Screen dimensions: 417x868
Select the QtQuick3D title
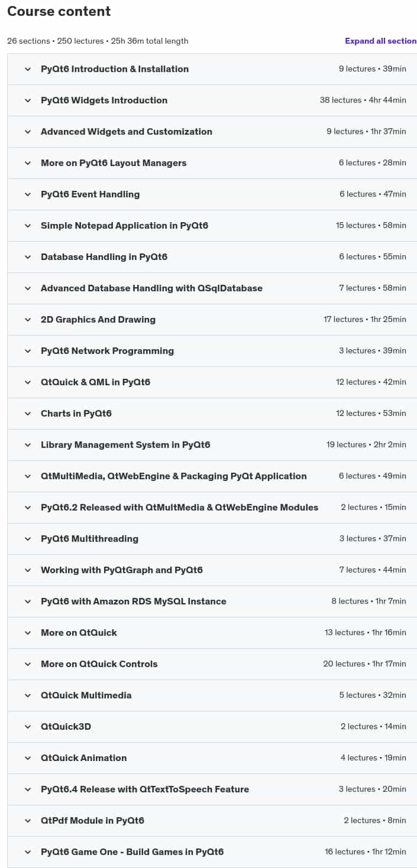[66, 727]
